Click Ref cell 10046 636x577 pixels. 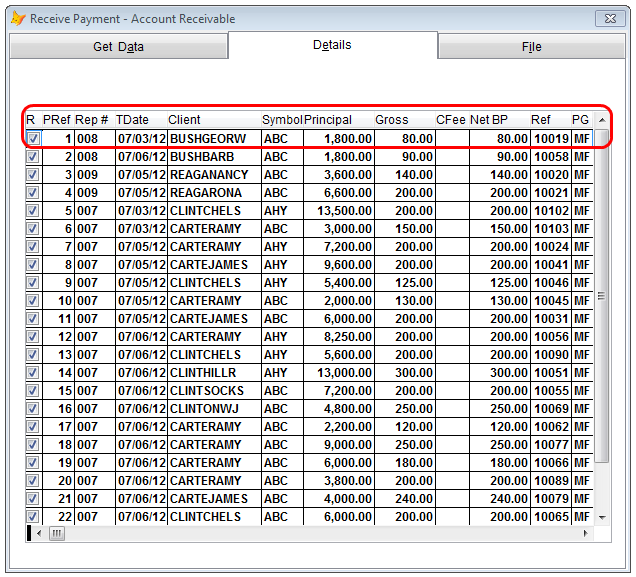tap(551, 283)
